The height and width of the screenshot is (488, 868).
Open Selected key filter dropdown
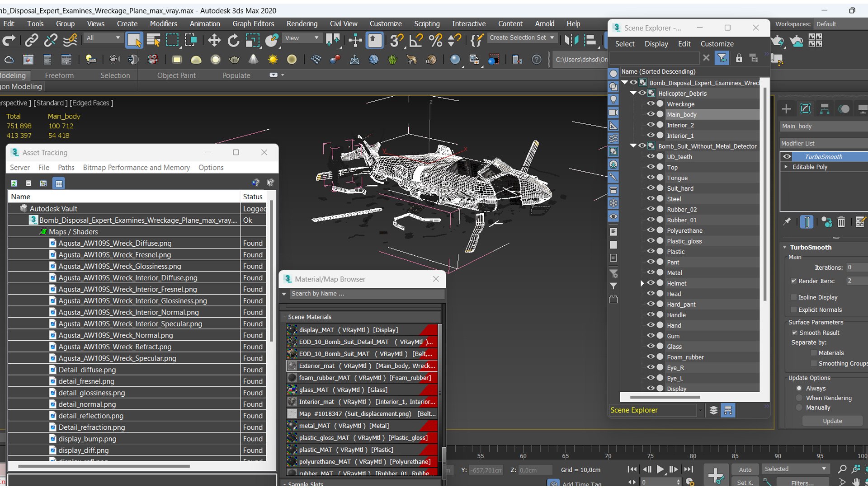[795, 469]
